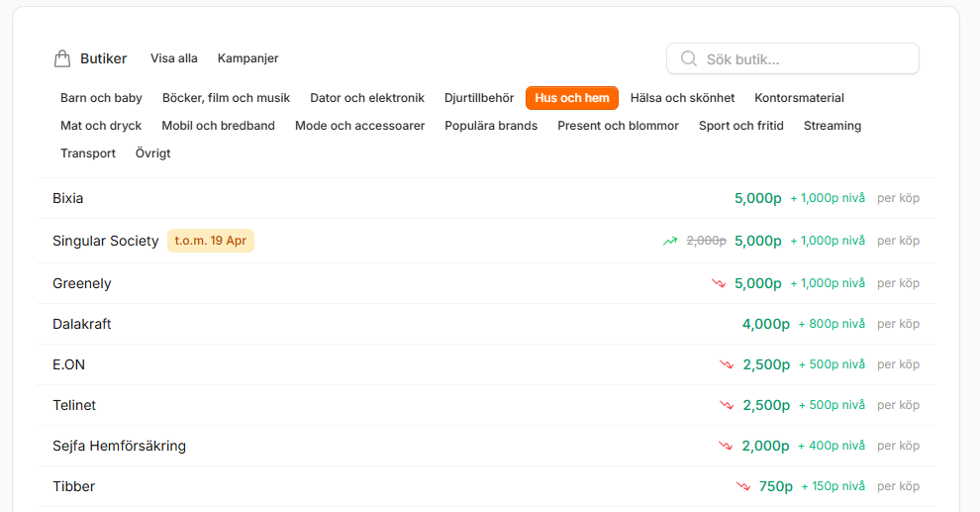Screen dimensions: 980x512
Task: Open the Visa alla tab
Action: click(x=174, y=58)
